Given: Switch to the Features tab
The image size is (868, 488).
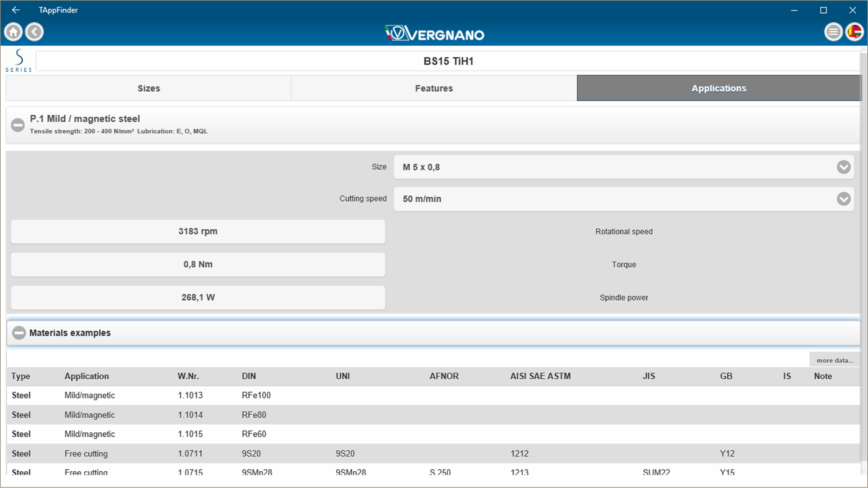Looking at the screenshot, I should point(434,88).
